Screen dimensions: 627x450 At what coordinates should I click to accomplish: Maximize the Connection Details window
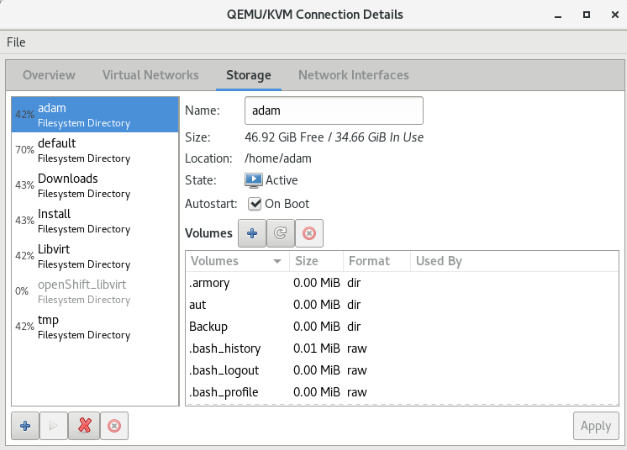pos(586,15)
